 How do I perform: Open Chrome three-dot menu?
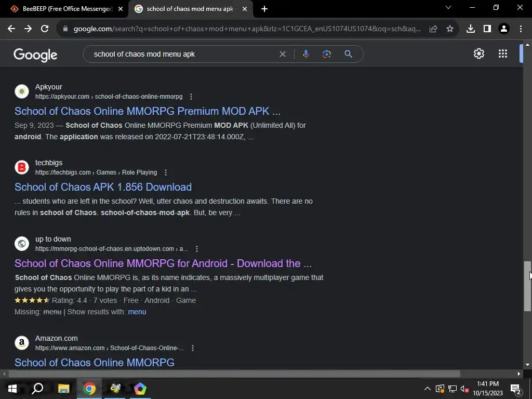(x=521, y=29)
